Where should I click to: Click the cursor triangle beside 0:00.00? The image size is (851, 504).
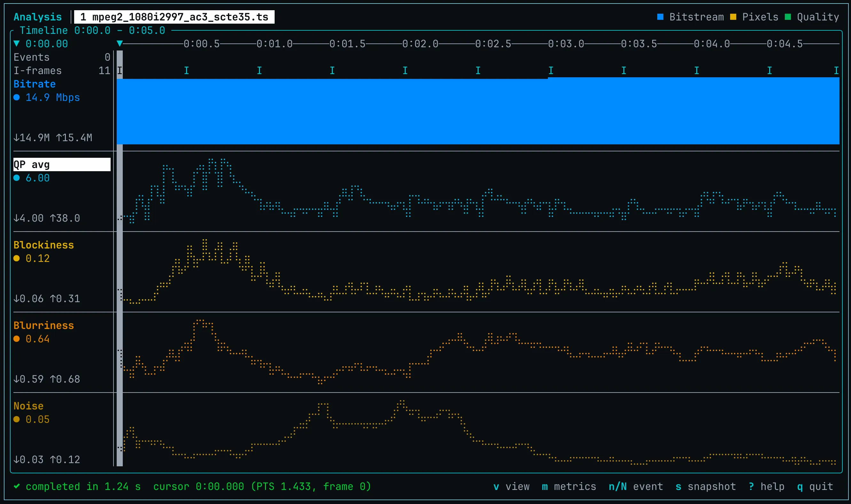[x=17, y=43]
